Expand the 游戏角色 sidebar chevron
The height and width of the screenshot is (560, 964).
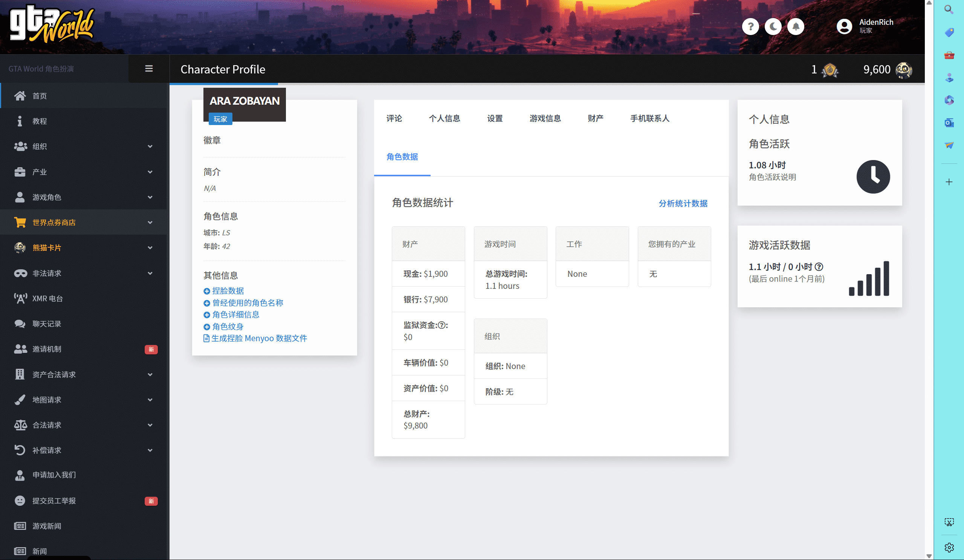(x=150, y=197)
